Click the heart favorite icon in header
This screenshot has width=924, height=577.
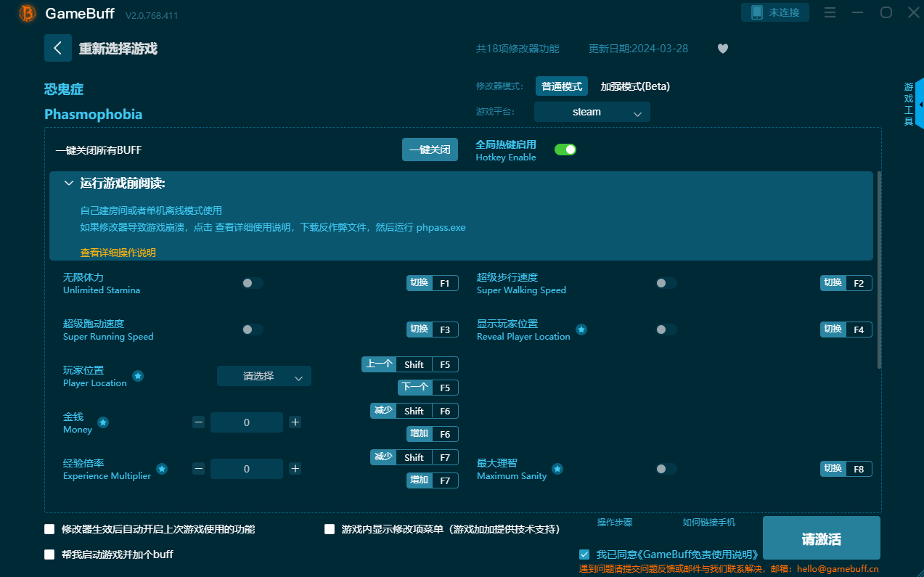tap(722, 48)
